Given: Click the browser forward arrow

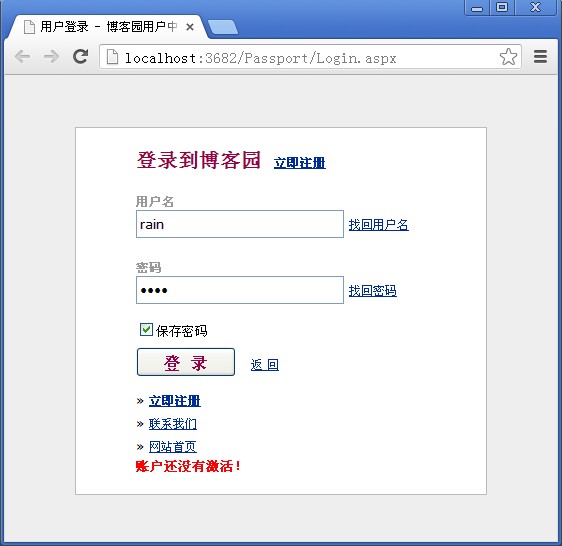Looking at the screenshot, I should (51, 57).
